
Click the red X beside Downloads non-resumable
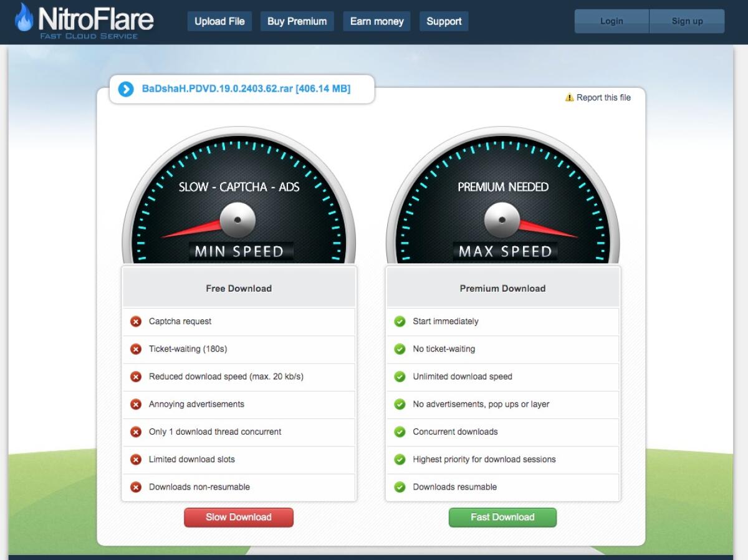(135, 487)
